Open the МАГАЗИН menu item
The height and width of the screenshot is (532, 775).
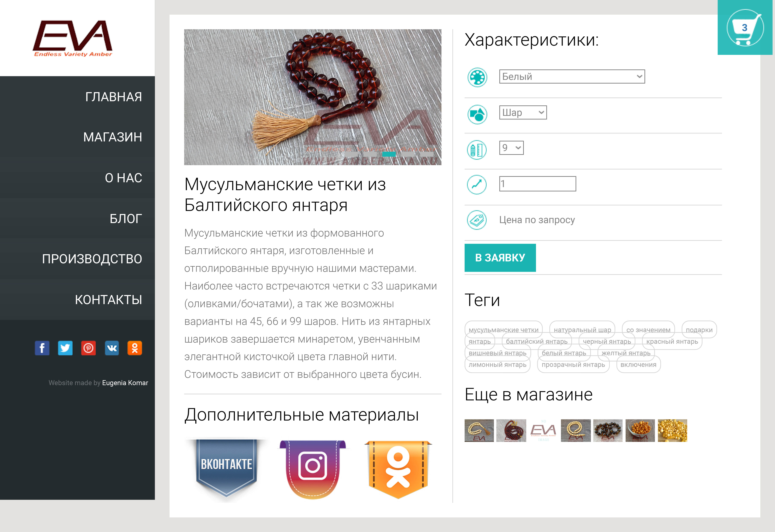point(113,137)
